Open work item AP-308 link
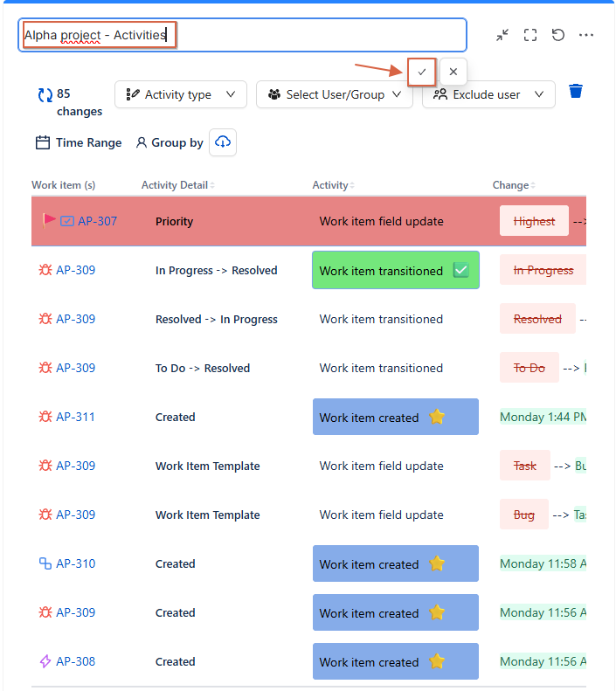This screenshot has height=691, width=616. (x=75, y=661)
